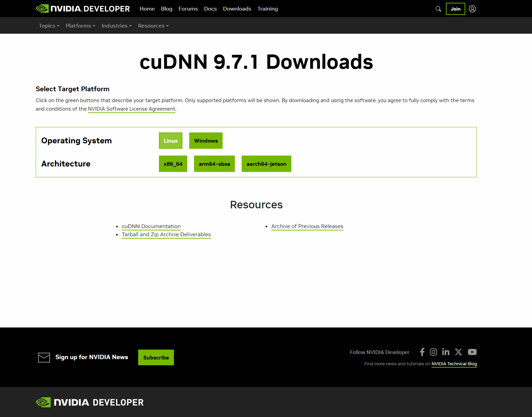Open NVIDIA Developer Instagram icon
This screenshot has width=532, height=417.
(433, 352)
